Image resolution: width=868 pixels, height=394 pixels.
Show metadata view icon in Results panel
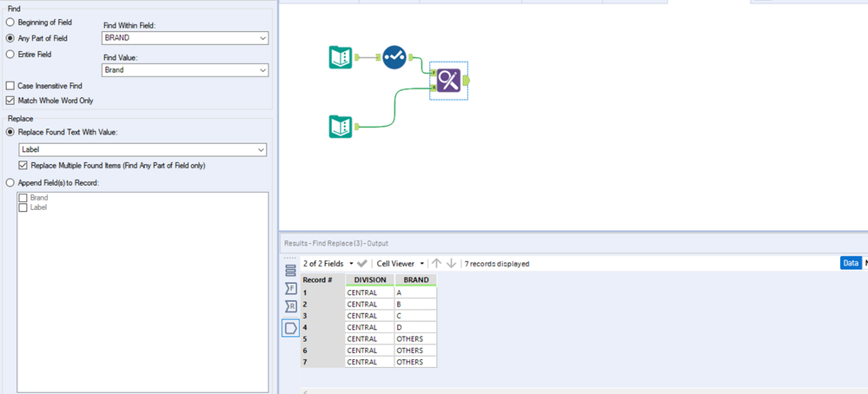pyautogui.click(x=290, y=270)
